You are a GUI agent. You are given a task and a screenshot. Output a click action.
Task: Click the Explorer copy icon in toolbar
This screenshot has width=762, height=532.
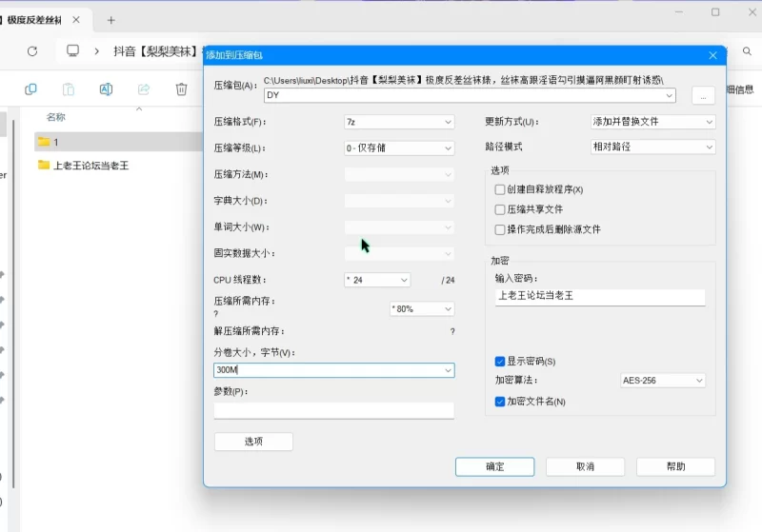point(30,89)
